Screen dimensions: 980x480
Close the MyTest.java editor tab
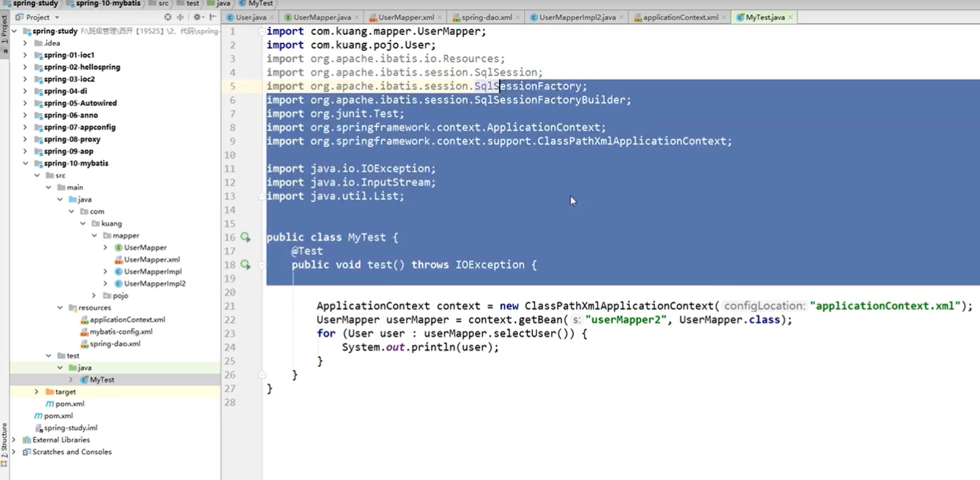pos(790,18)
